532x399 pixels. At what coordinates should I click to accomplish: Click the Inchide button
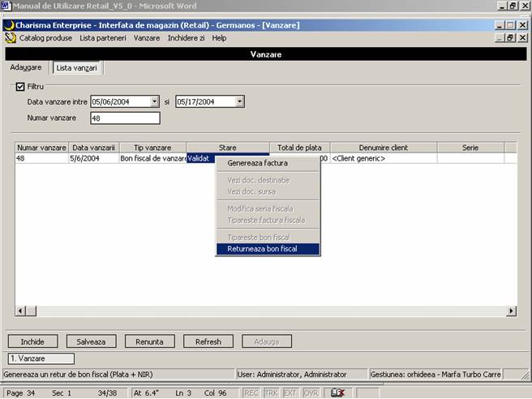32,341
